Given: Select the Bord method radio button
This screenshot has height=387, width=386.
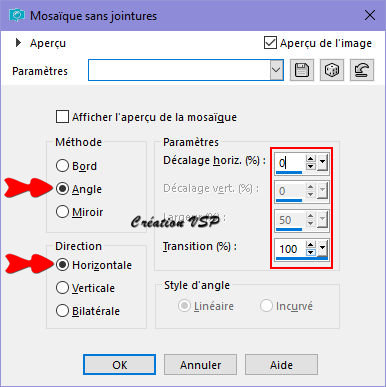Looking at the screenshot, I should click(62, 166).
